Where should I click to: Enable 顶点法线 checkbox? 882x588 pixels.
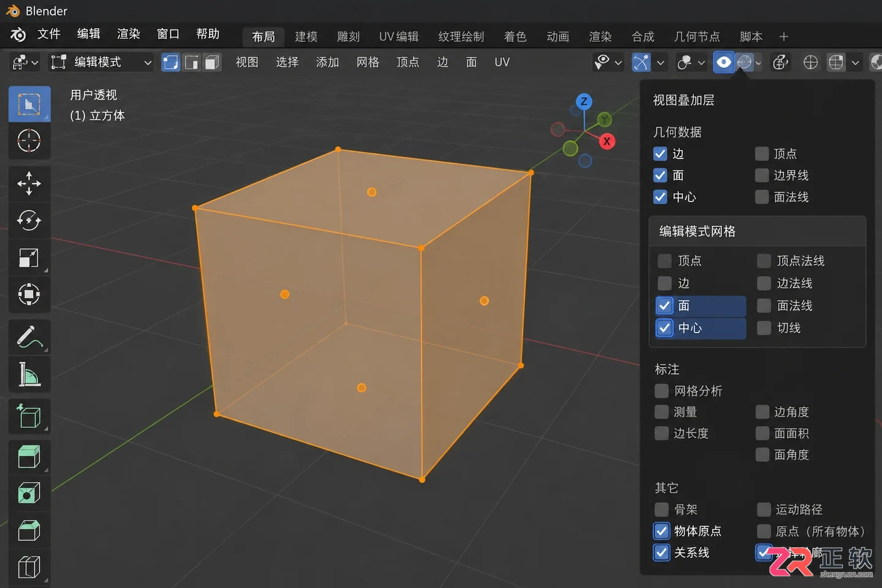[764, 261]
